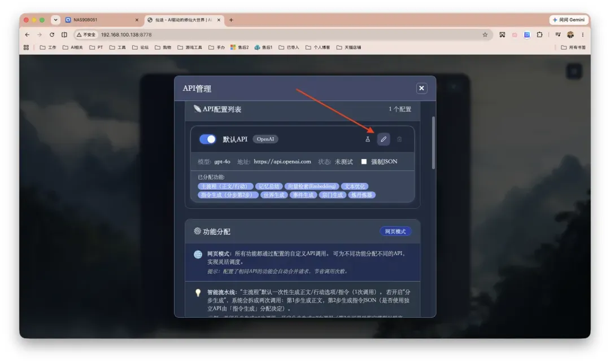Close the NAS90B051 tab

[x=137, y=20]
